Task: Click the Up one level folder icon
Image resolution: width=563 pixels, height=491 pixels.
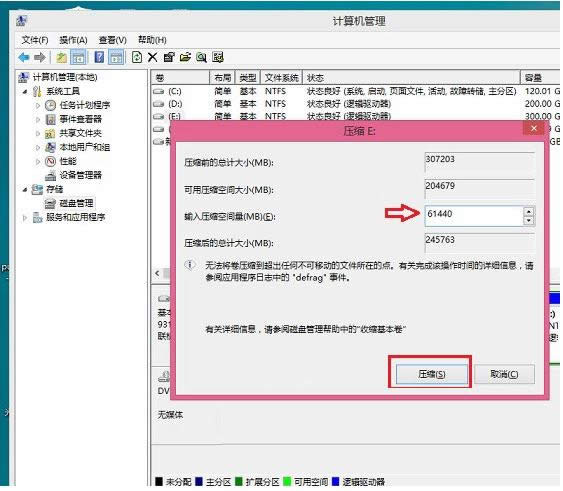Action: (62, 57)
